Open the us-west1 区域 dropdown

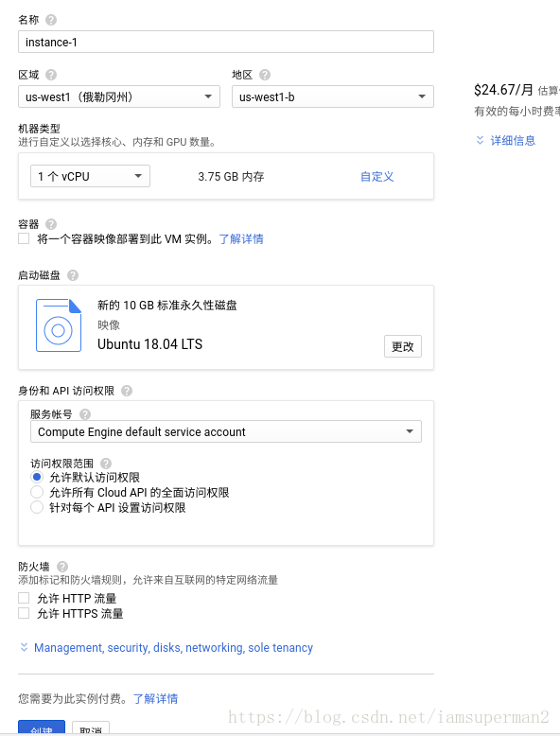[119, 96]
